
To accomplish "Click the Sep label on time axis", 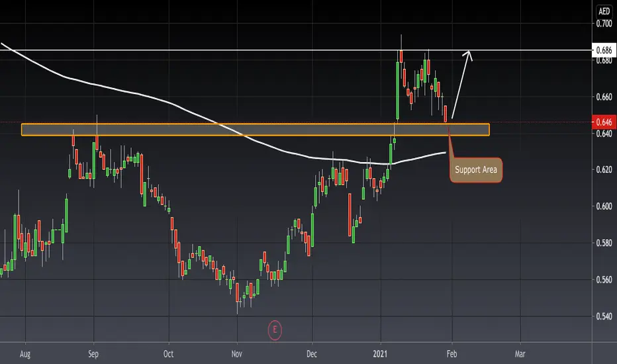I will pos(93,354).
